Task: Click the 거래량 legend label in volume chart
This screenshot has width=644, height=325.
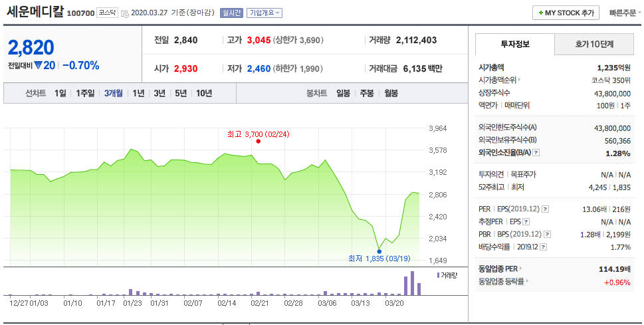Action: pos(449,275)
